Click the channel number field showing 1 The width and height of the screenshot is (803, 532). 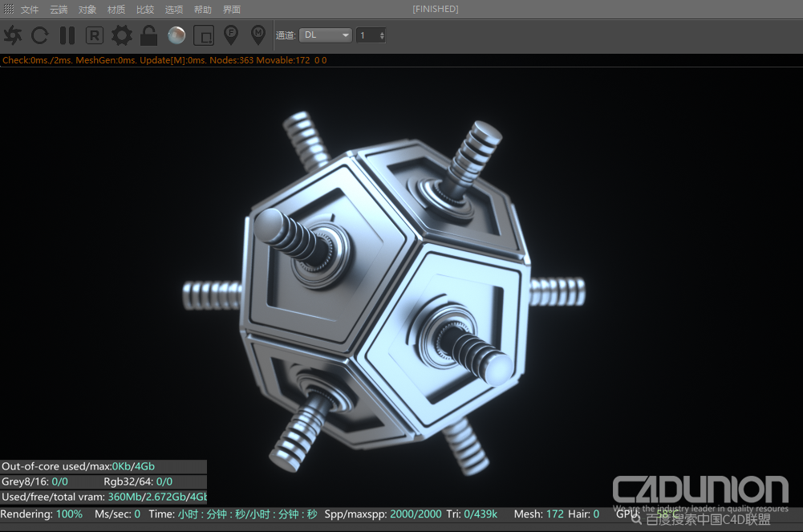367,35
